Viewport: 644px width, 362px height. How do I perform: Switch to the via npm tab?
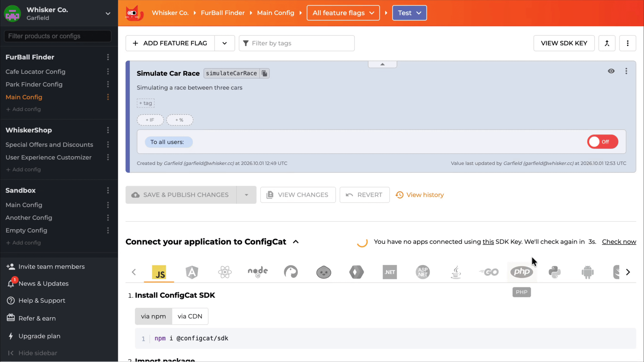tap(153, 316)
